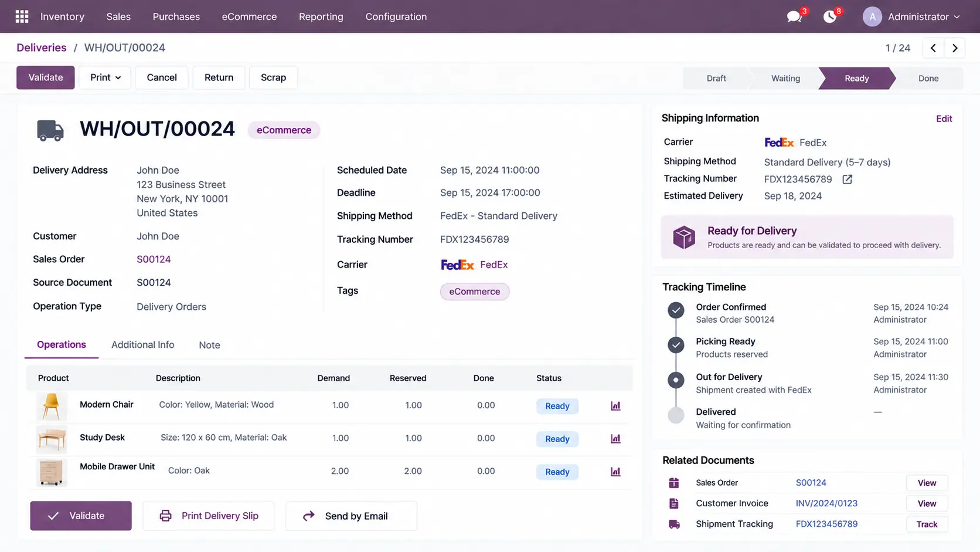Open the activities clock icon

point(829,16)
